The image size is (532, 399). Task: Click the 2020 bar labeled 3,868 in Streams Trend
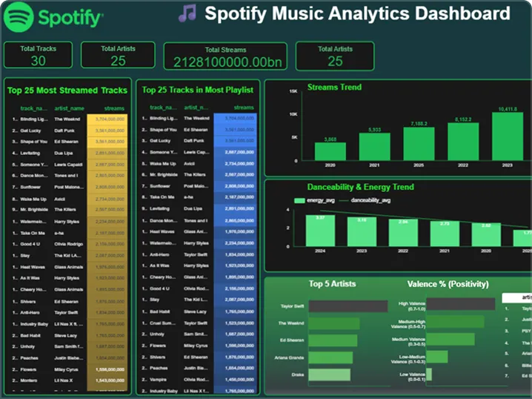(330, 151)
